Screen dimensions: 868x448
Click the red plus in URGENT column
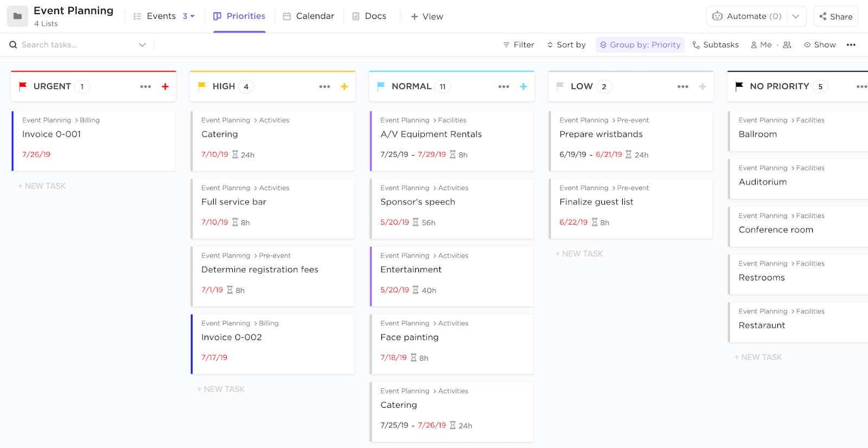(x=165, y=87)
